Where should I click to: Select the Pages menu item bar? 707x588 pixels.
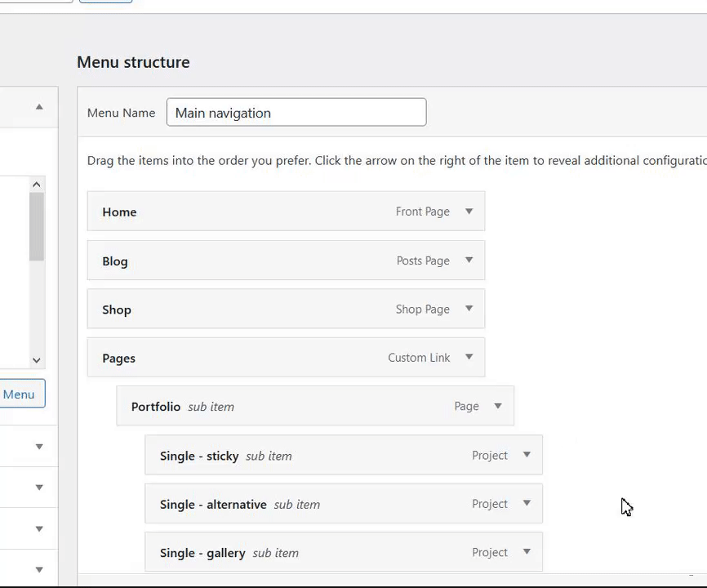(245, 358)
